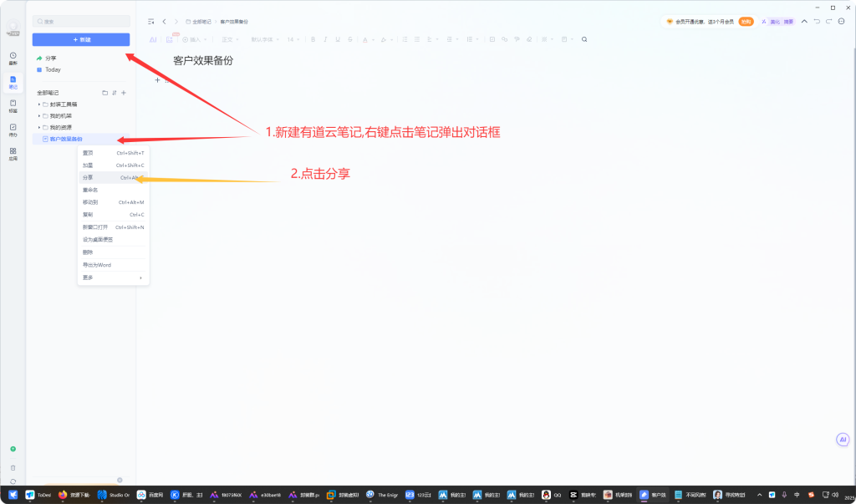This screenshot has width=856, height=504.
Task: Open the recycle bin icon in left rail
Action: 13,468
